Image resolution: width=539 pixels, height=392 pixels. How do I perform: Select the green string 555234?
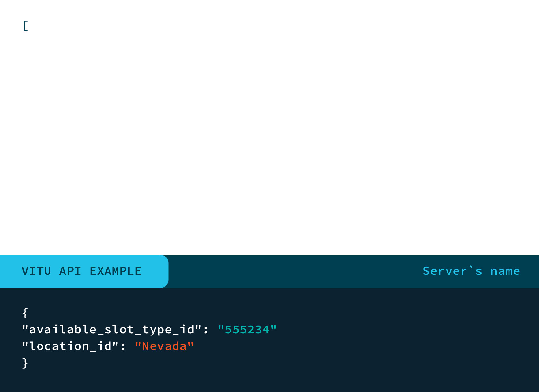247,329
